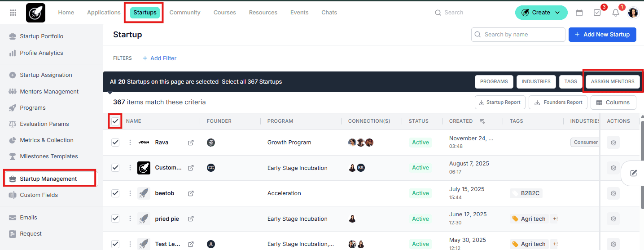Open settings gear for Rava row
This screenshot has width=644, height=250.
pyautogui.click(x=613, y=143)
